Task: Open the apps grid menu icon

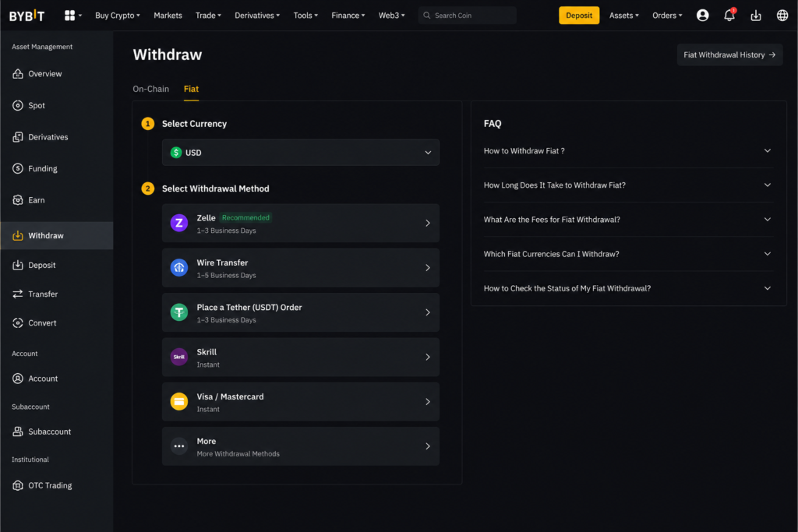Action: (69, 16)
